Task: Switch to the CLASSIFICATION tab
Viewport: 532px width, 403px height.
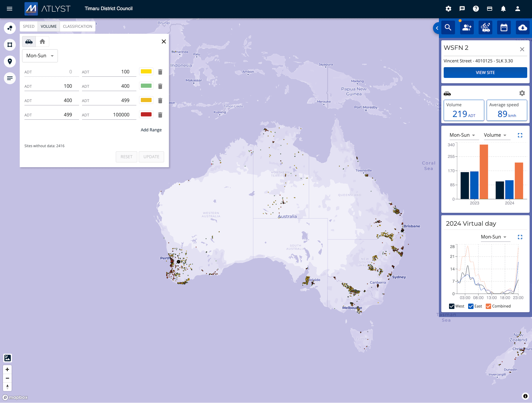Action: [x=77, y=26]
